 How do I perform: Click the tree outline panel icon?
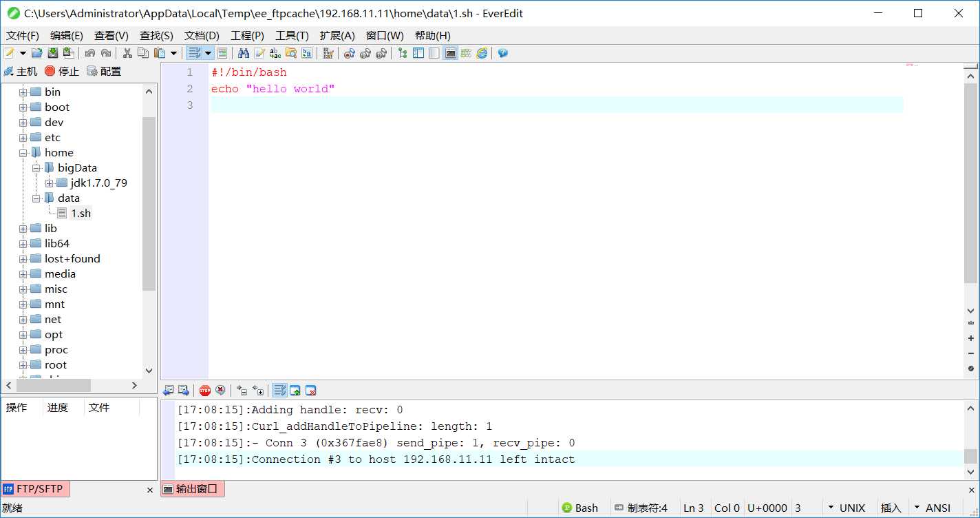point(403,53)
